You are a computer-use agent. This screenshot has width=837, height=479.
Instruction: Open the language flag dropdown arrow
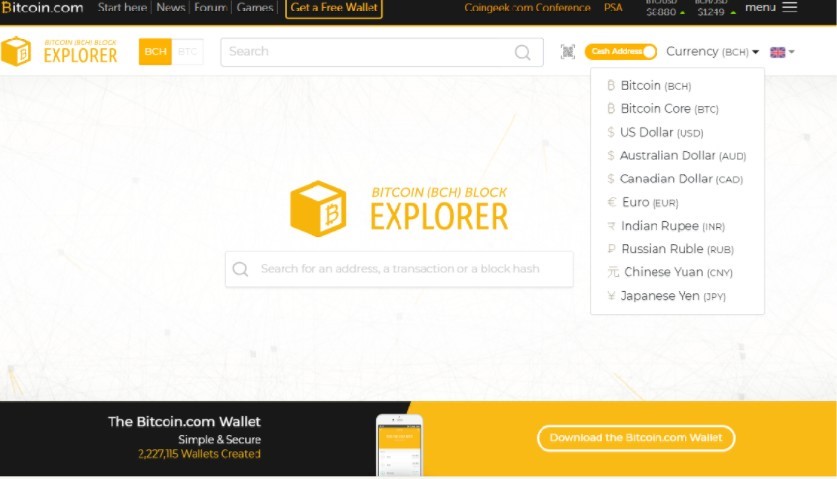(792, 52)
